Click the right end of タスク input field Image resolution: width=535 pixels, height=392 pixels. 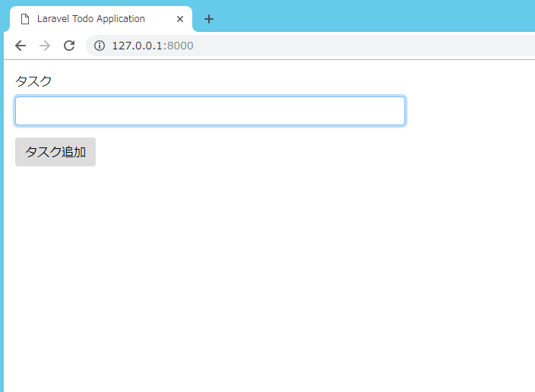click(x=395, y=111)
